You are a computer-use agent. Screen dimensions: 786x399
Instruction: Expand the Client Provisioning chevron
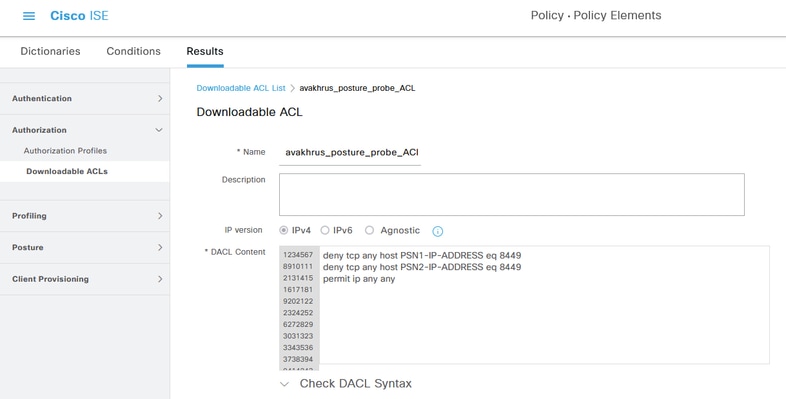[x=160, y=279]
